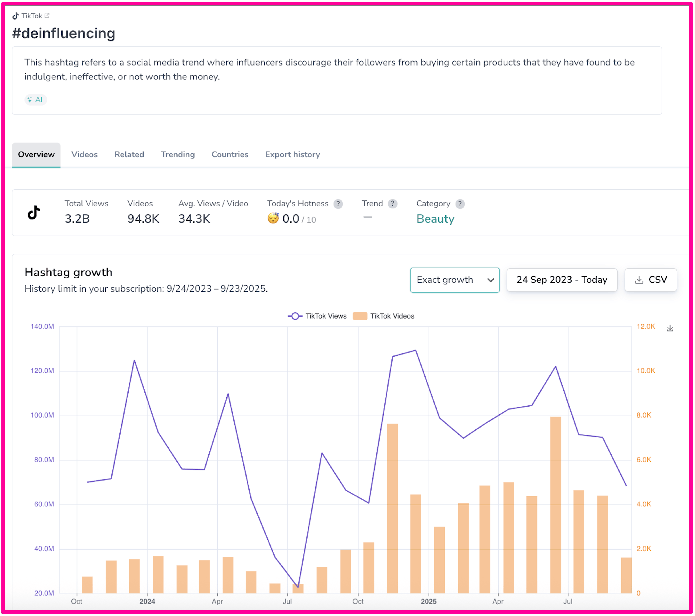Open the Countries tab
The height and width of the screenshot is (616, 695).
[x=230, y=154]
